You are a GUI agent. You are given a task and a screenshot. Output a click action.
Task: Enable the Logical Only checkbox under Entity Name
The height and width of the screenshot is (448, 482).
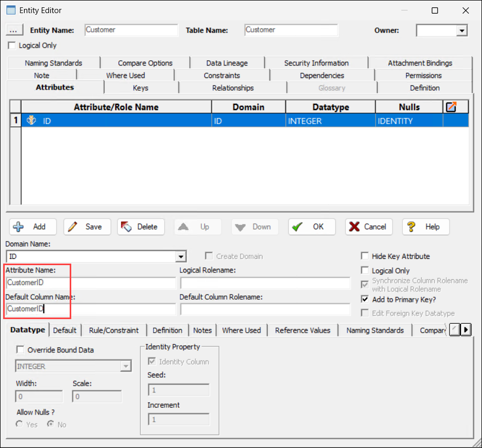12,46
